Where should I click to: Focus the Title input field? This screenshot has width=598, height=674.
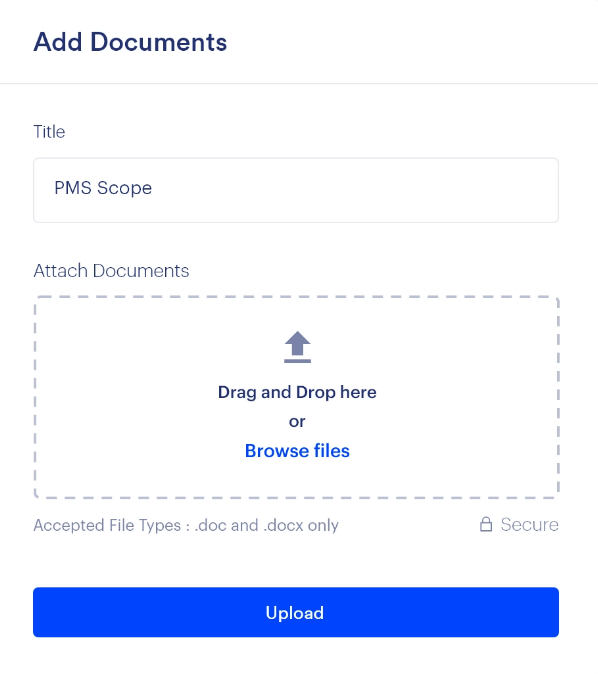tap(296, 190)
